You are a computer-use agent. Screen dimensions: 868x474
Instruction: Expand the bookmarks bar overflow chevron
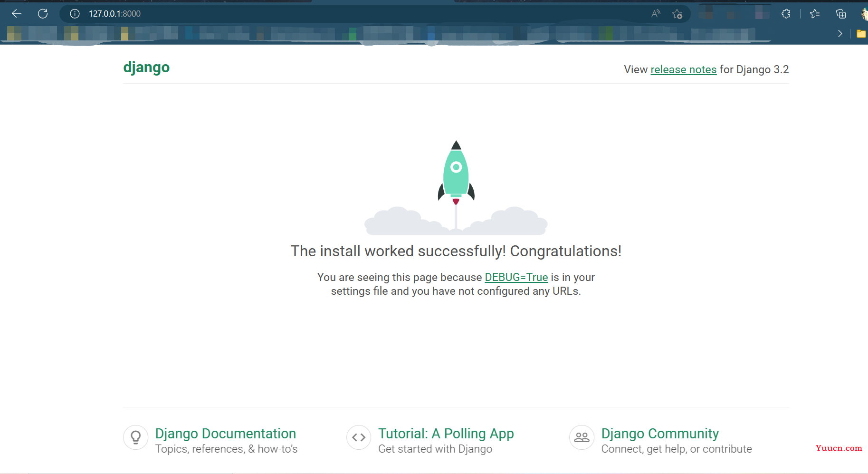point(840,33)
